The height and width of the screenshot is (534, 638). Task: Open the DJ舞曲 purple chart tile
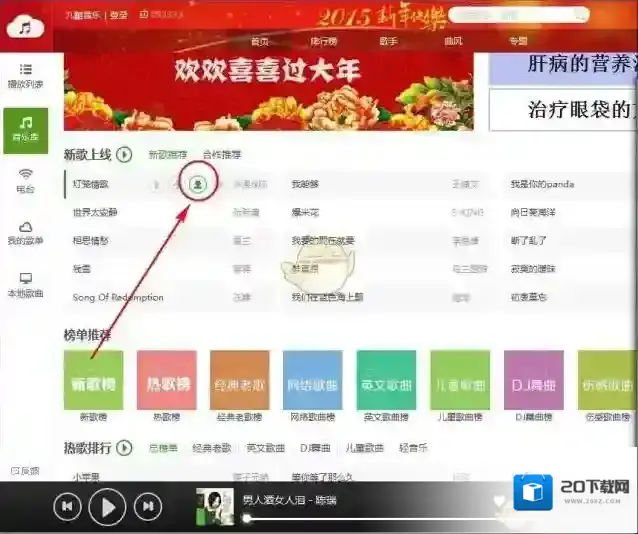[x=534, y=380]
